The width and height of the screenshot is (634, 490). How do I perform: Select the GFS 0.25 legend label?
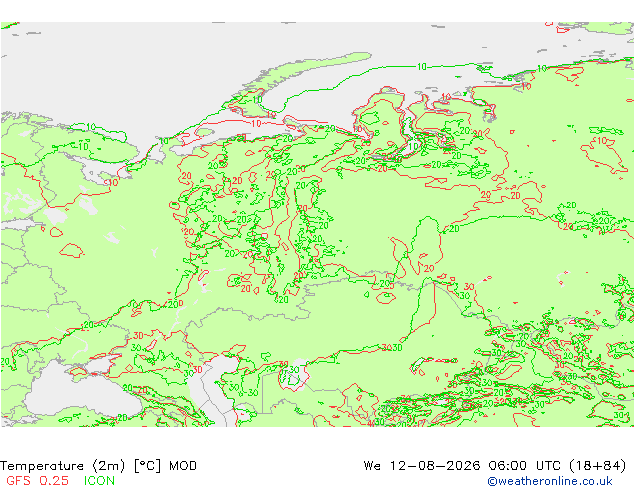point(37,481)
